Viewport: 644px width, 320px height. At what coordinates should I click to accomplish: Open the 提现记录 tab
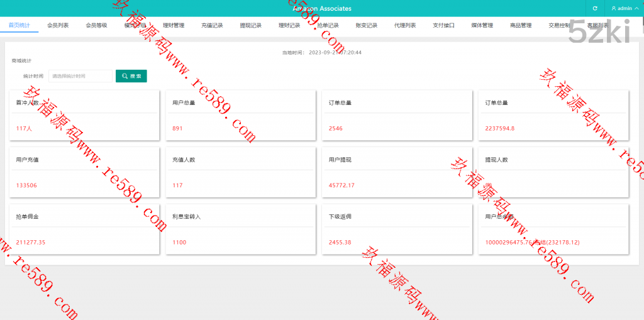[x=250, y=26]
